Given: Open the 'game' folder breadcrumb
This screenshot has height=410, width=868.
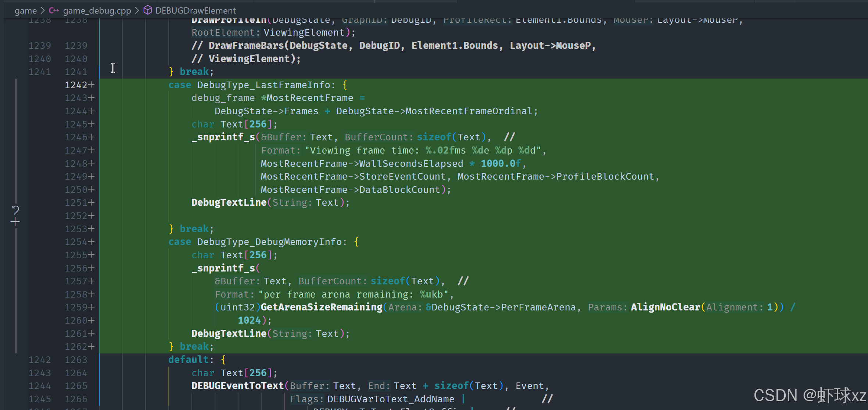Looking at the screenshot, I should coord(25,10).
